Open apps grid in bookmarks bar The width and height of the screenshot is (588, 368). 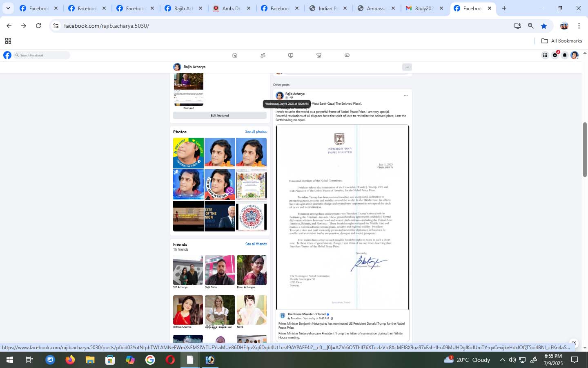(x=8, y=41)
